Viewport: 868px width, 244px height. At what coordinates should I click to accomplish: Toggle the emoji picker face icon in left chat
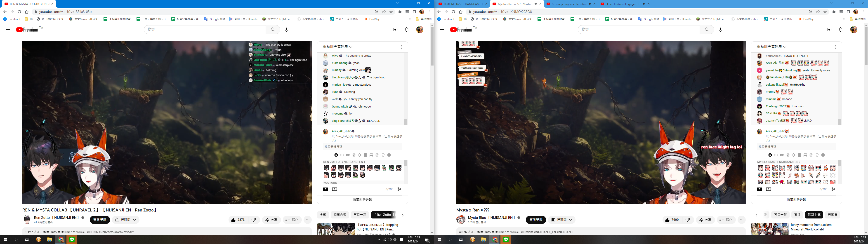click(354, 155)
